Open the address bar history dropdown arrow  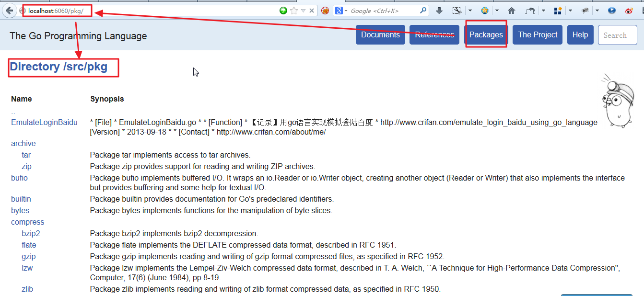click(x=303, y=11)
